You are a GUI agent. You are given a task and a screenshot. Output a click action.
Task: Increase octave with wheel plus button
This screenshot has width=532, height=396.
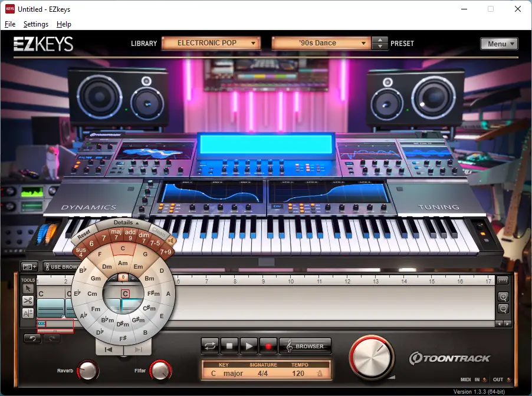tap(133, 278)
